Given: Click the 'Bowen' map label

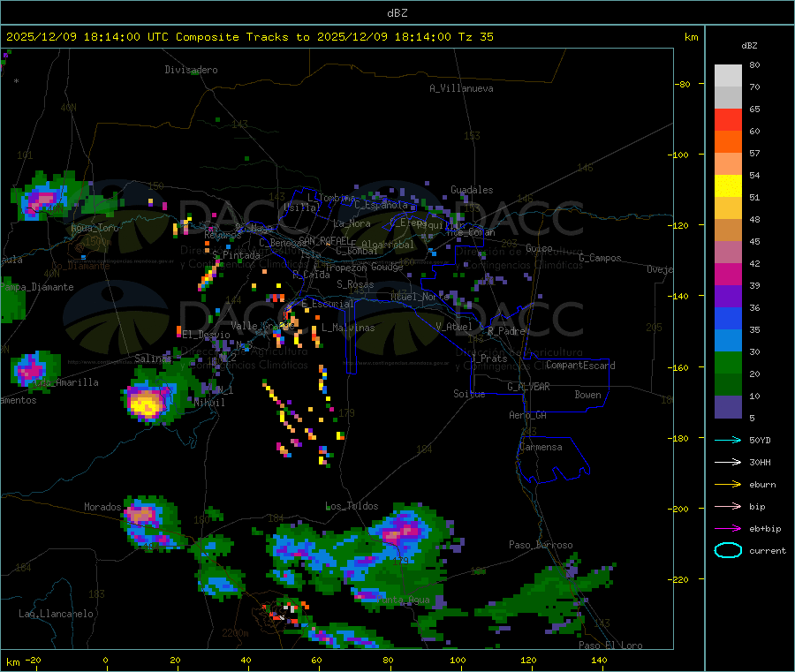Looking at the screenshot, I should (587, 395).
